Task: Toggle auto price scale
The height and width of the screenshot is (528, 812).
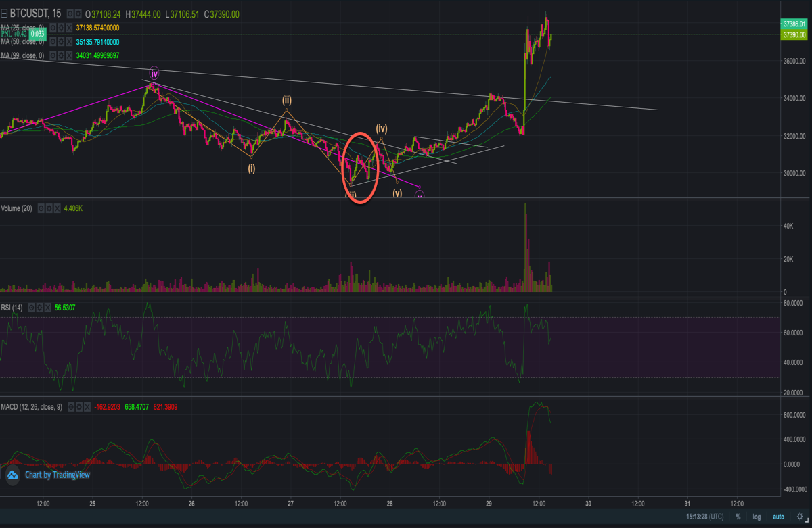Action: pyautogui.click(x=779, y=517)
